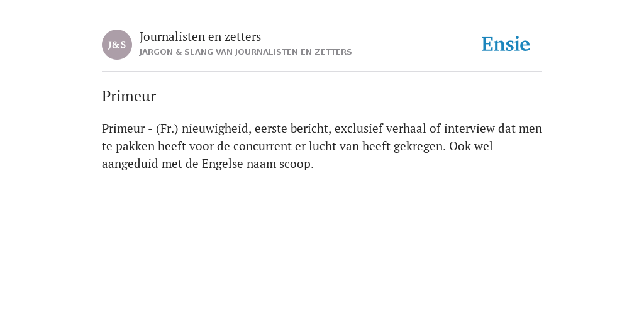This screenshot has width=644, height=322.
Task: Click the J&S round avatar icon
Action: (117, 45)
